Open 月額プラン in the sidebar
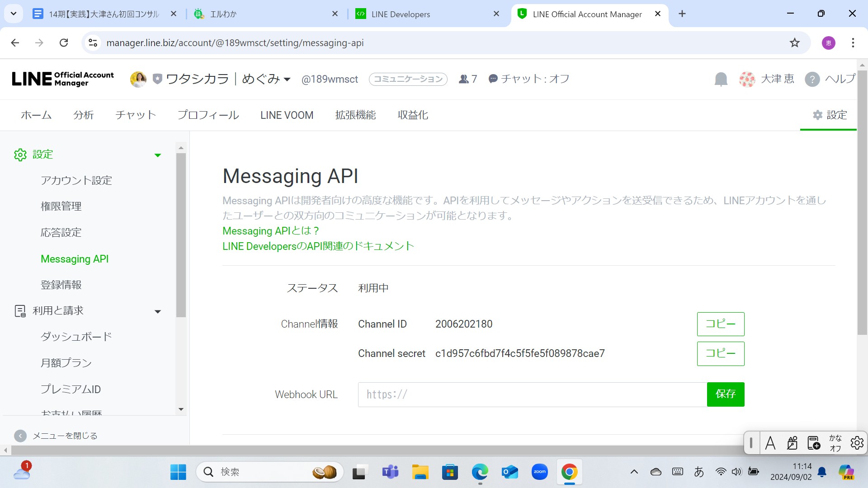The image size is (868, 488). point(66,363)
